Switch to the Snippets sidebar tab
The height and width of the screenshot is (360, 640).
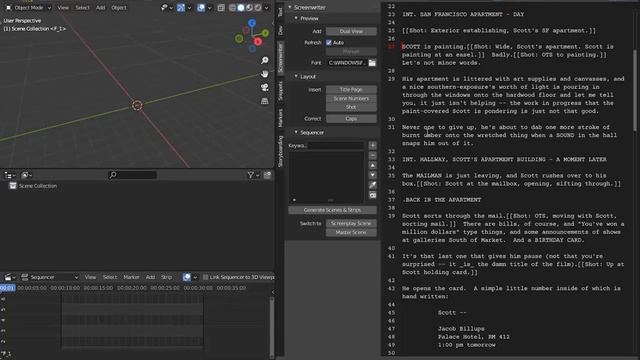tap(280, 91)
